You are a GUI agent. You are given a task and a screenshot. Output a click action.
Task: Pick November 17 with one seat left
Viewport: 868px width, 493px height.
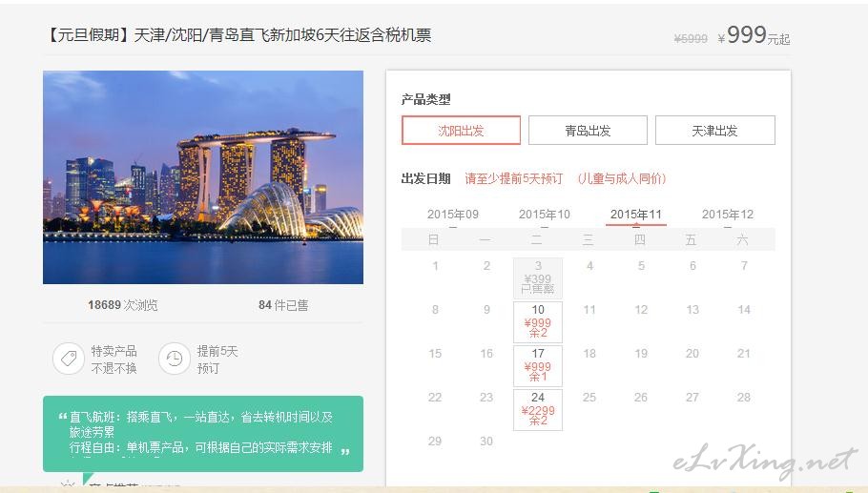[538, 366]
